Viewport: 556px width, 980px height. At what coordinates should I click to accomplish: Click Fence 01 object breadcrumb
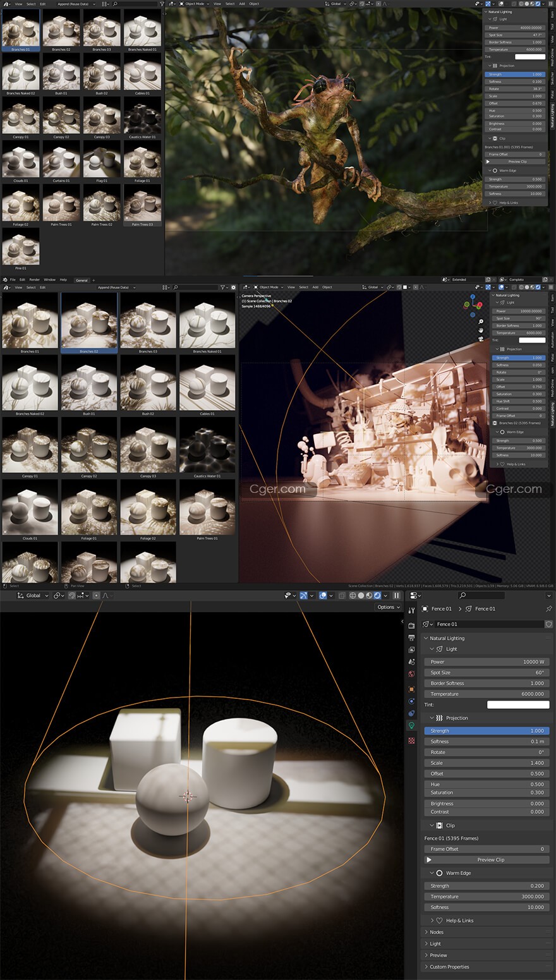click(x=437, y=609)
